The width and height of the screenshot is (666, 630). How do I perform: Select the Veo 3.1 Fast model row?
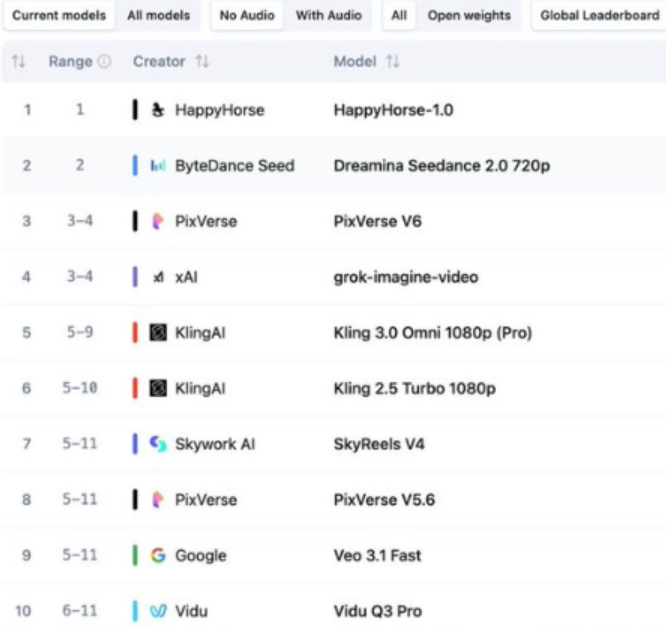376,555
